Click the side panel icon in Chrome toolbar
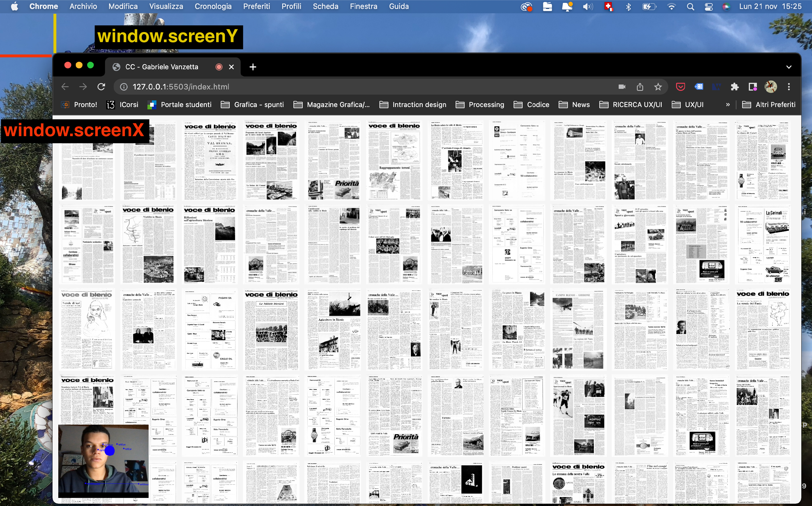 pos(753,87)
